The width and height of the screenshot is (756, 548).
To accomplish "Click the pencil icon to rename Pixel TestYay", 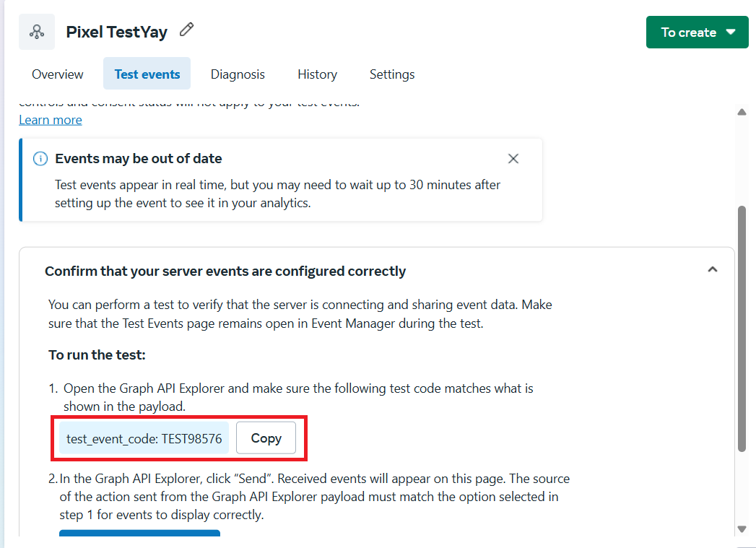I will (x=187, y=30).
